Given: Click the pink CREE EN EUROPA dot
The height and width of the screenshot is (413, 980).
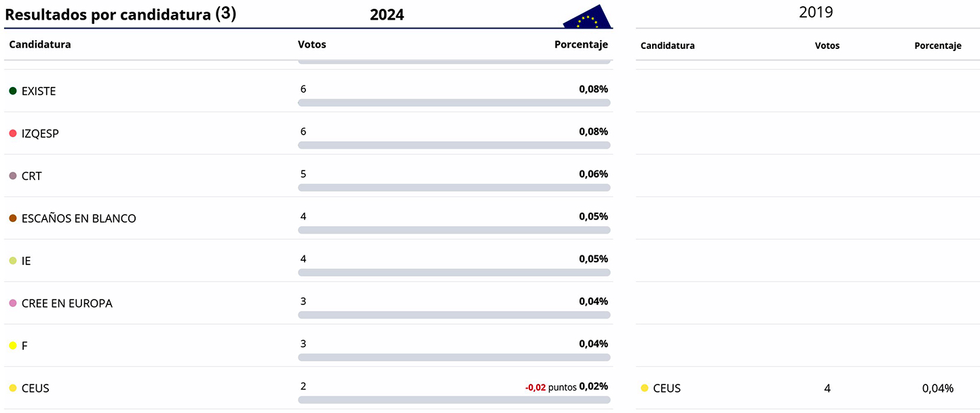Looking at the screenshot, I should [x=13, y=303].
